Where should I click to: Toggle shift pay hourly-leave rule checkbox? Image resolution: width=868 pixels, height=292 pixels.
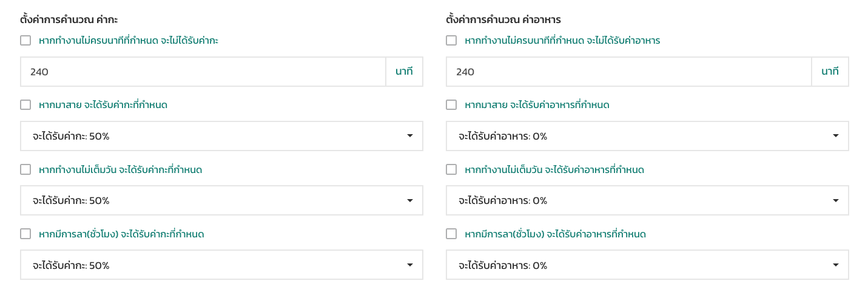(25, 234)
